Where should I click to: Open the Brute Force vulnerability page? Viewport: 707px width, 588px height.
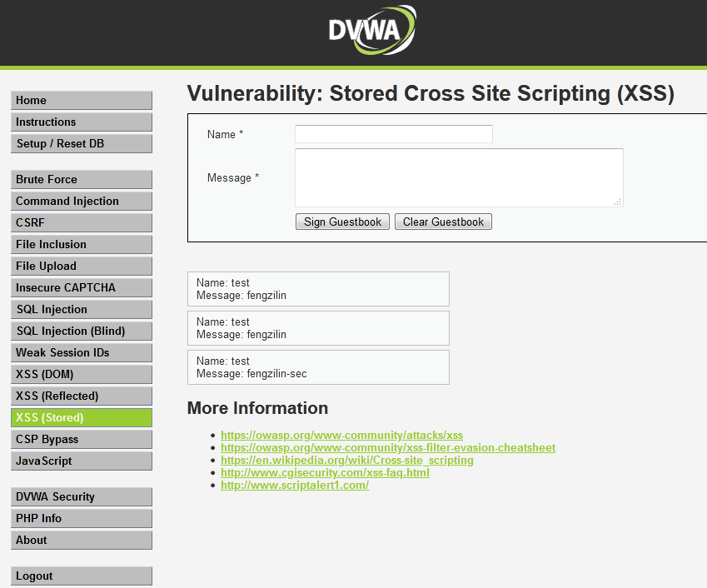pos(82,179)
